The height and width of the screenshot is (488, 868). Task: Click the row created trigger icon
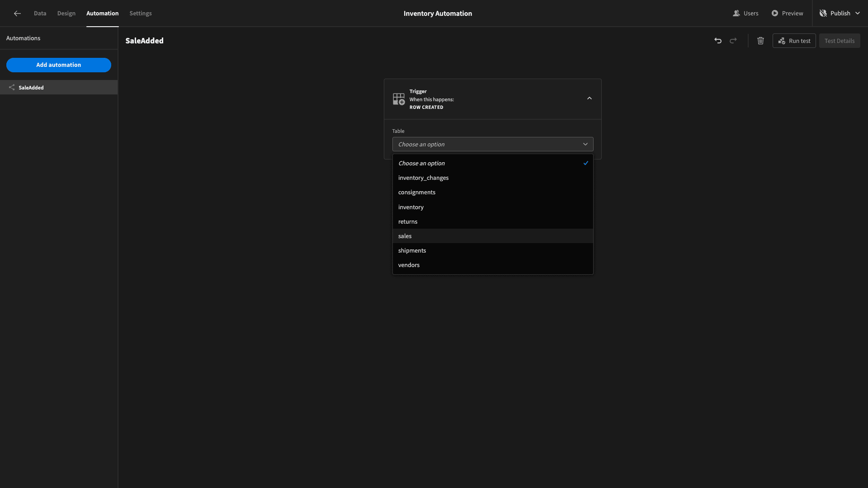click(399, 99)
